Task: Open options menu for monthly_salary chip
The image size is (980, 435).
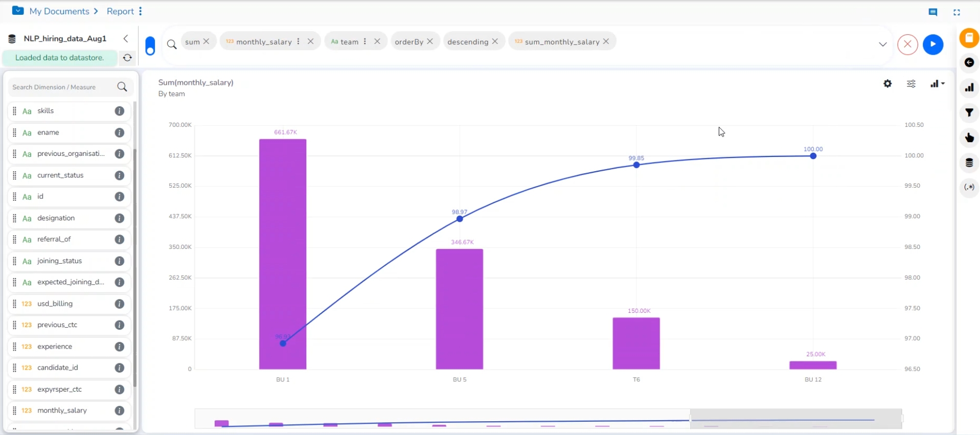Action: (298, 41)
